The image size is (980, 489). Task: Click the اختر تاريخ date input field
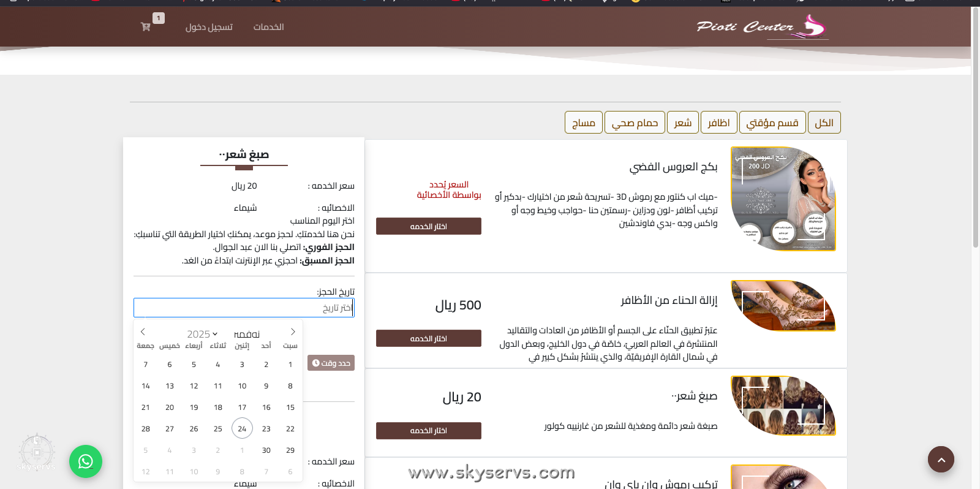click(x=244, y=308)
